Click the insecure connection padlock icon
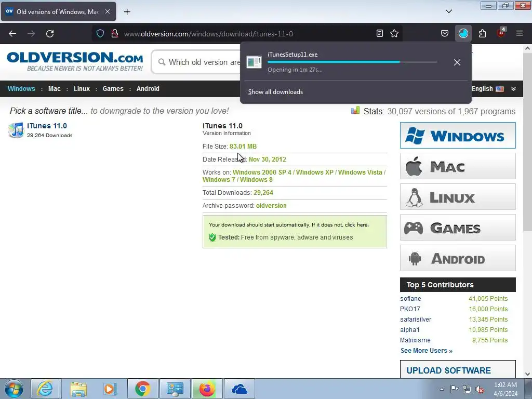 pos(115,33)
